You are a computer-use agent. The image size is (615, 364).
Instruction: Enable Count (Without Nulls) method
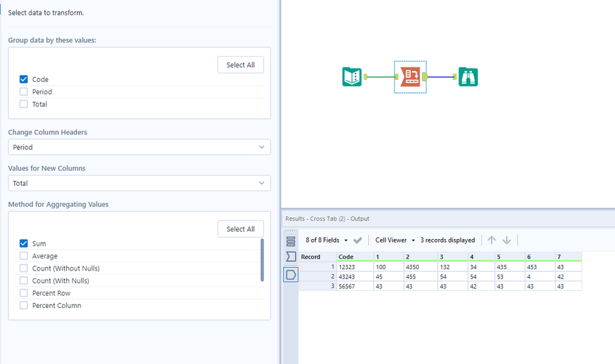(23, 268)
